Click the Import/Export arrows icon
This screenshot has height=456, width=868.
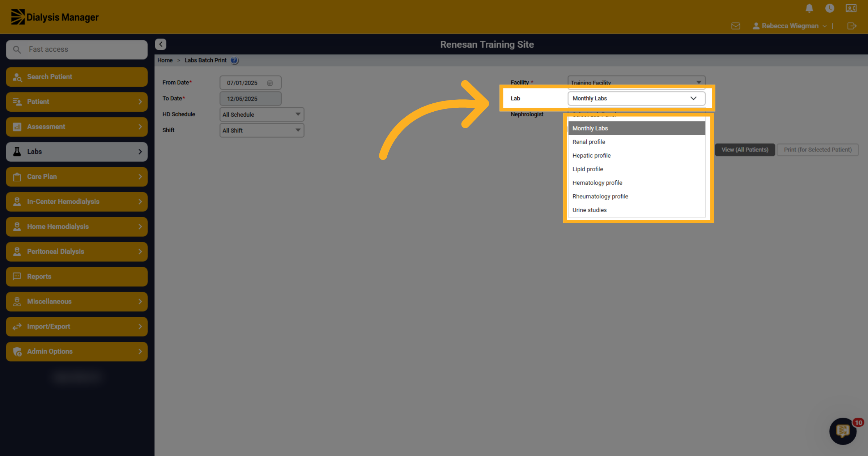click(x=17, y=327)
